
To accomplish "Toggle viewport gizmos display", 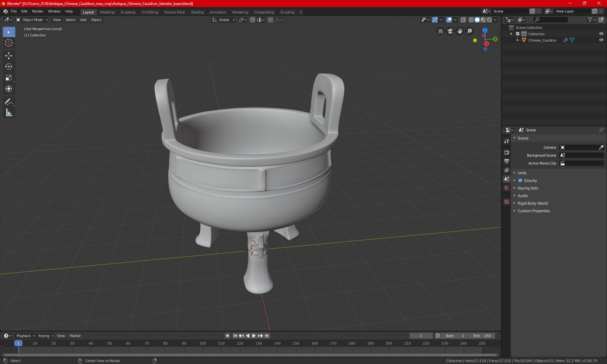I will pyautogui.click(x=435, y=20).
